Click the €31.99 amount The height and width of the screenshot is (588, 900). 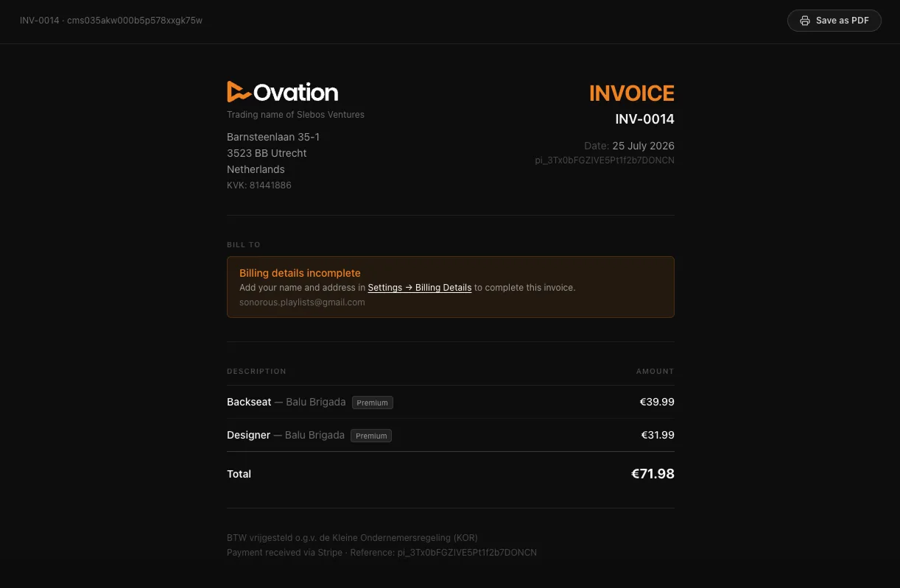coord(658,436)
